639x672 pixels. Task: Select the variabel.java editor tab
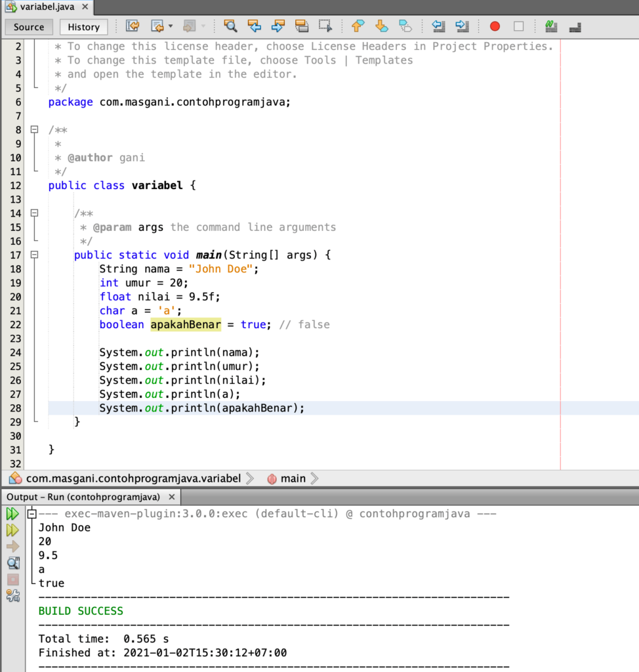tap(47, 7)
